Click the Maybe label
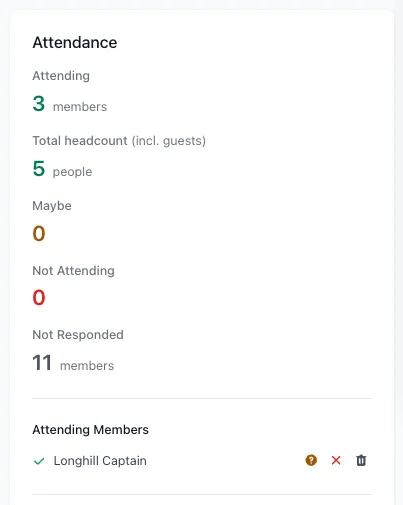This screenshot has width=403, height=505. click(52, 206)
